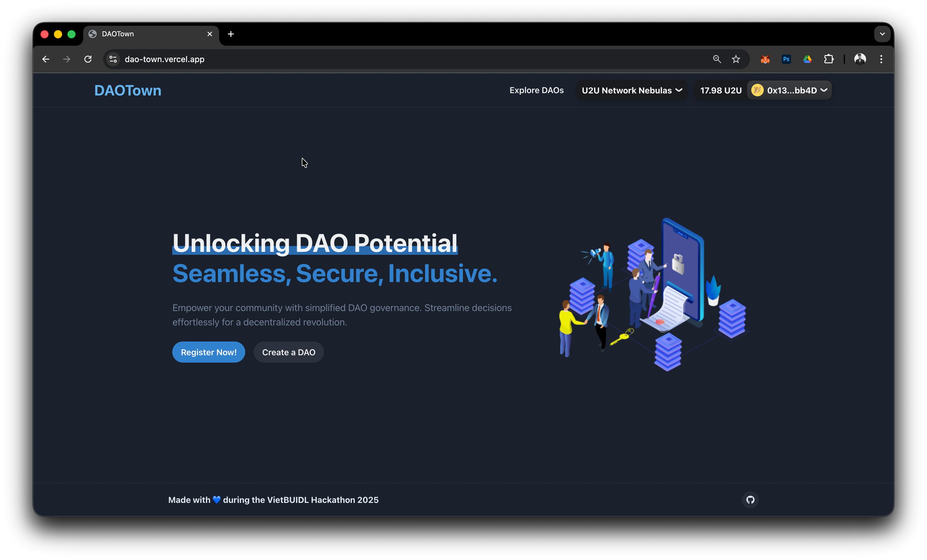The height and width of the screenshot is (560, 927).
Task: Open Chrome's three-dot menu
Action: tap(881, 59)
